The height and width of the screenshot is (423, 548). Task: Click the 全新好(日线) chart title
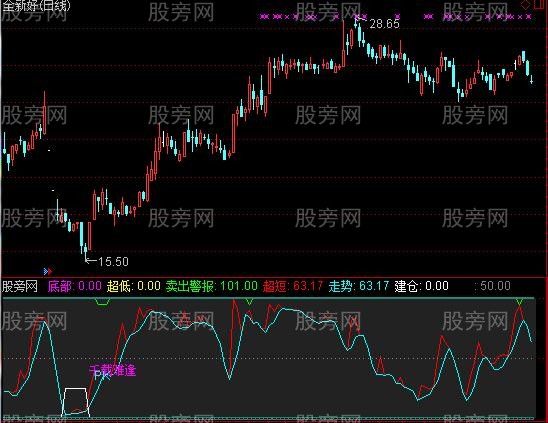coord(36,6)
